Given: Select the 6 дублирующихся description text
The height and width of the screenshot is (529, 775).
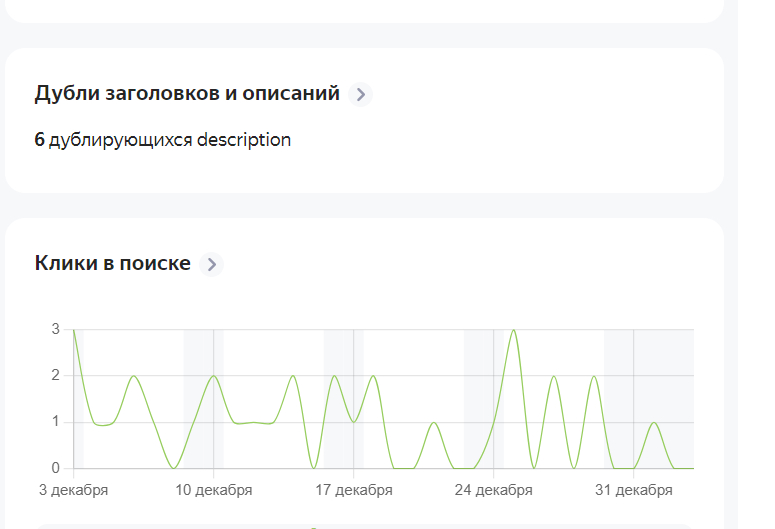Looking at the screenshot, I should (163, 140).
